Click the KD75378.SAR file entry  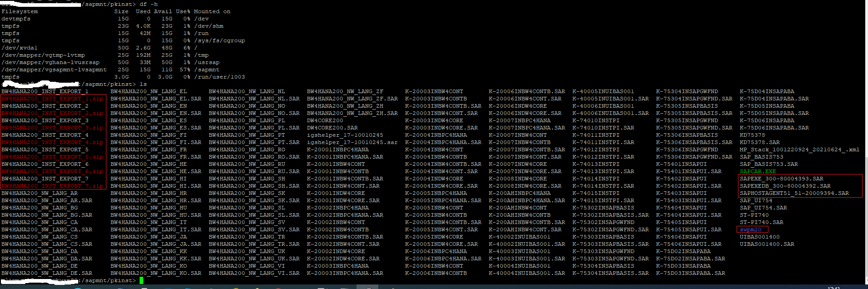[x=759, y=142]
